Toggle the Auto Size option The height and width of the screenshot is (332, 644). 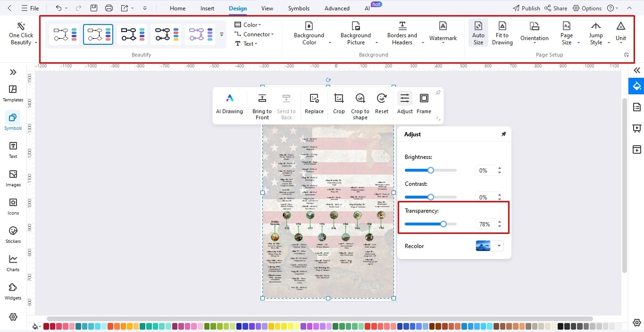(x=478, y=33)
